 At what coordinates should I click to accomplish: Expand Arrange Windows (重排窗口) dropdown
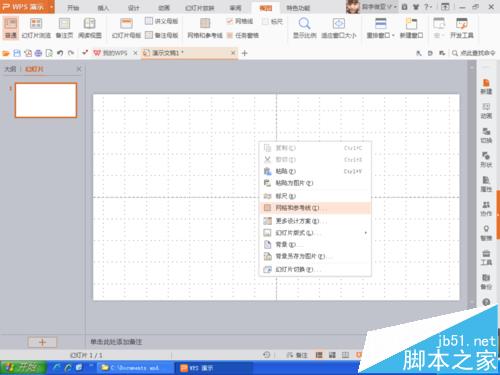pos(393,35)
